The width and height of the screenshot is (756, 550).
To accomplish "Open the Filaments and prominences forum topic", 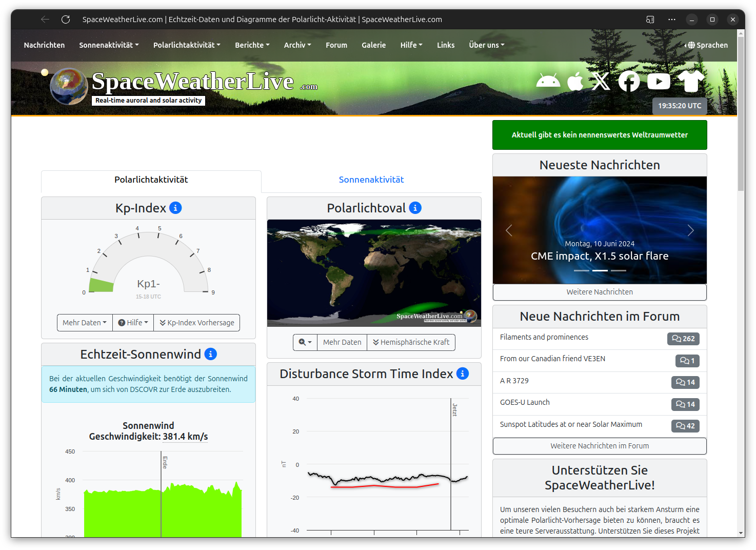I will [544, 337].
